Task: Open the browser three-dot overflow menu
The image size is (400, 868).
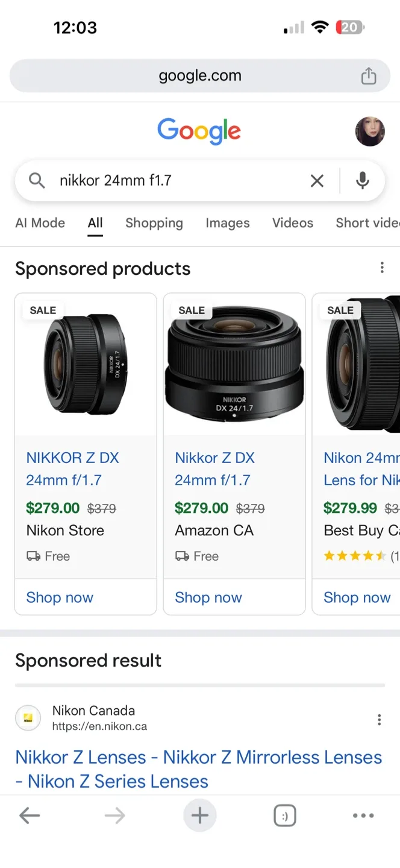Action: tap(363, 815)
